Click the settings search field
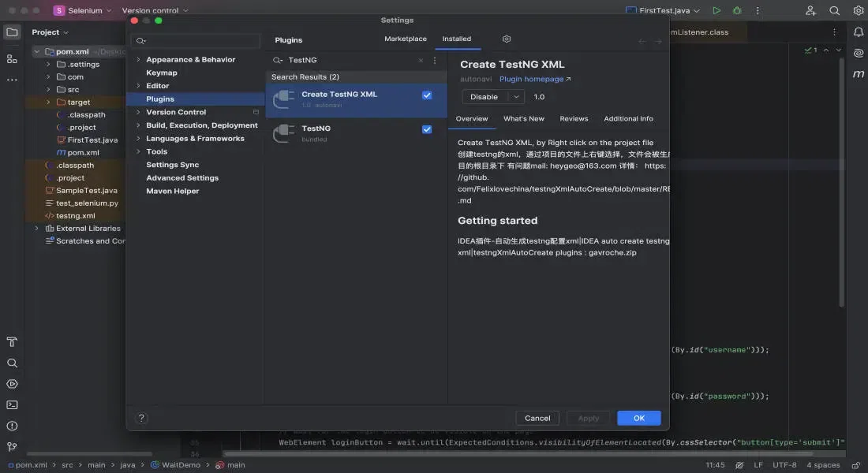Image resolution: width=868 pixels, height=473 pixels. coord(196,40)
